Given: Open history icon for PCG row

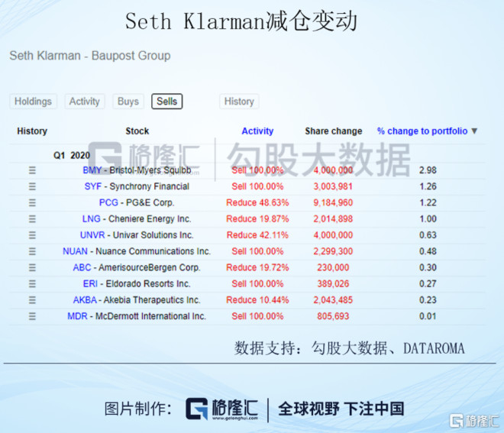Looking at the screenshot, I should (32, 202).
